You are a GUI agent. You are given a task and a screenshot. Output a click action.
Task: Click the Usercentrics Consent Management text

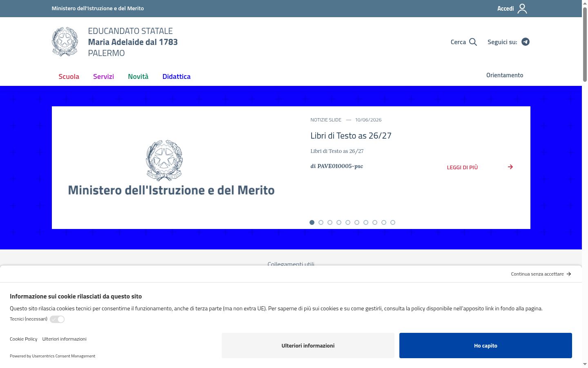63,356
